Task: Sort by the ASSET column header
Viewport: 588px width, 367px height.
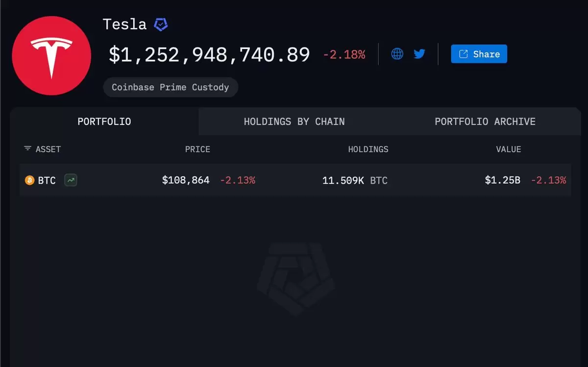Action: click(48, 149)
